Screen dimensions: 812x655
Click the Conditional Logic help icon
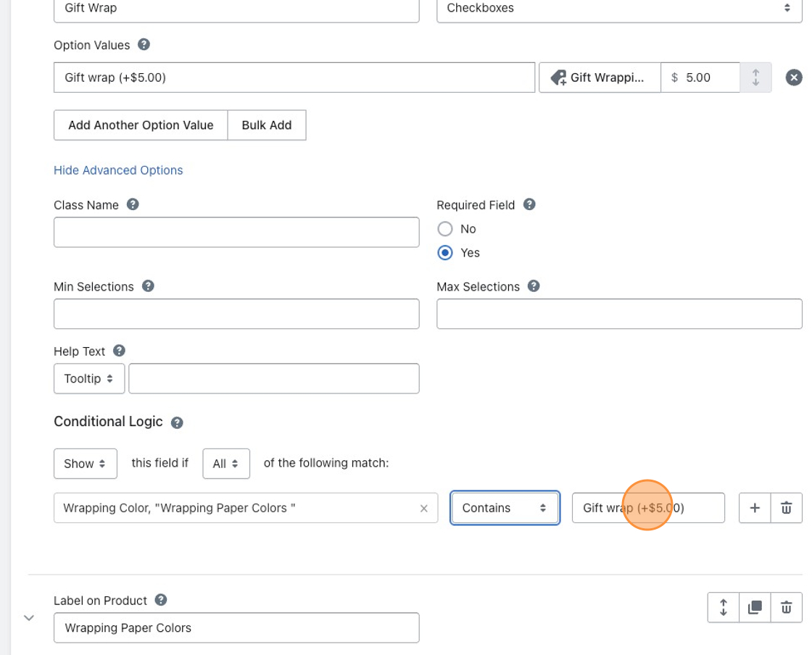177,422
